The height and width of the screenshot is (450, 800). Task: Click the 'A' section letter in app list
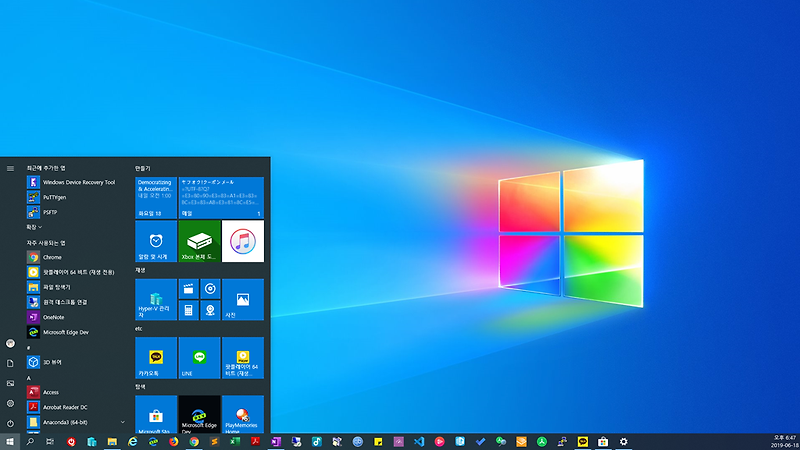pos(29,378)
